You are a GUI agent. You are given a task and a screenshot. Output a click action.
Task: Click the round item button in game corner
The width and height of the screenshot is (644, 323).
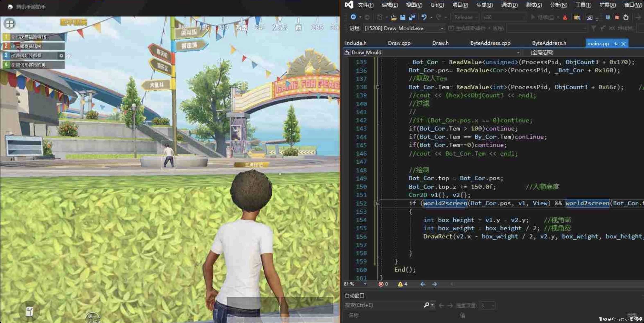[x=29, y=312]
